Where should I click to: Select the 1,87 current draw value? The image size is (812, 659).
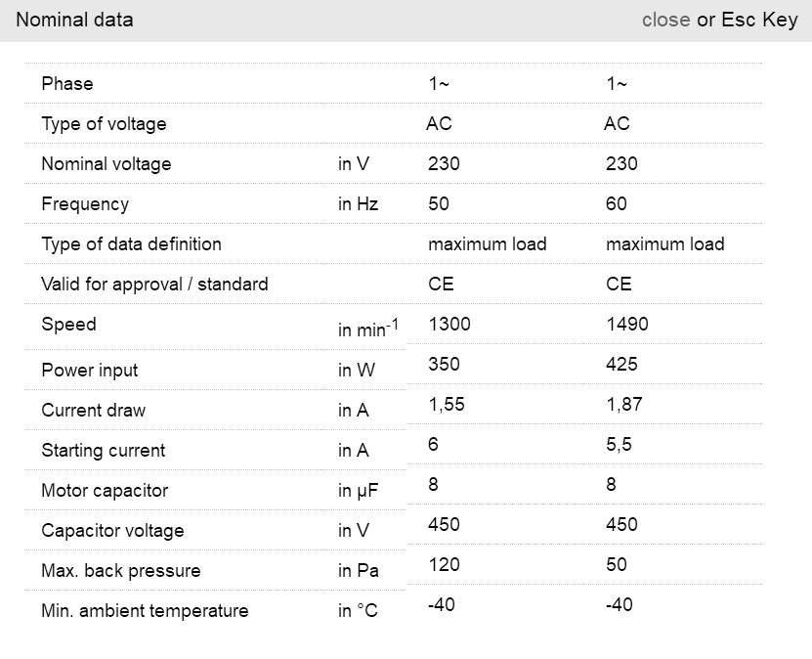623,405
